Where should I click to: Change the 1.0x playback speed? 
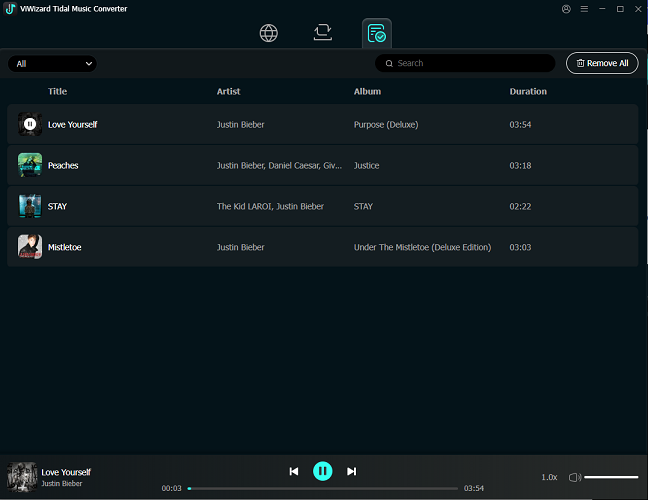(x=549, y=477)
